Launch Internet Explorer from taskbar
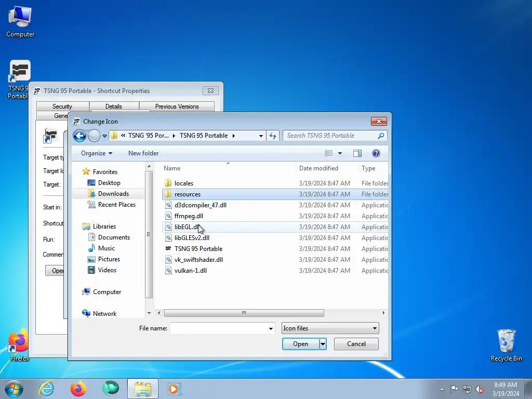 (x=46, y=389)
